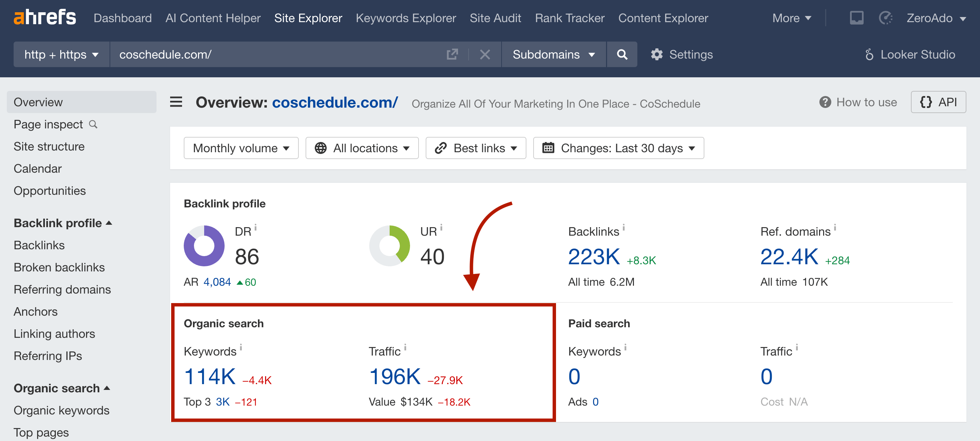
Task: Open the sidebar hamburger menu icon
Action: 176,102
